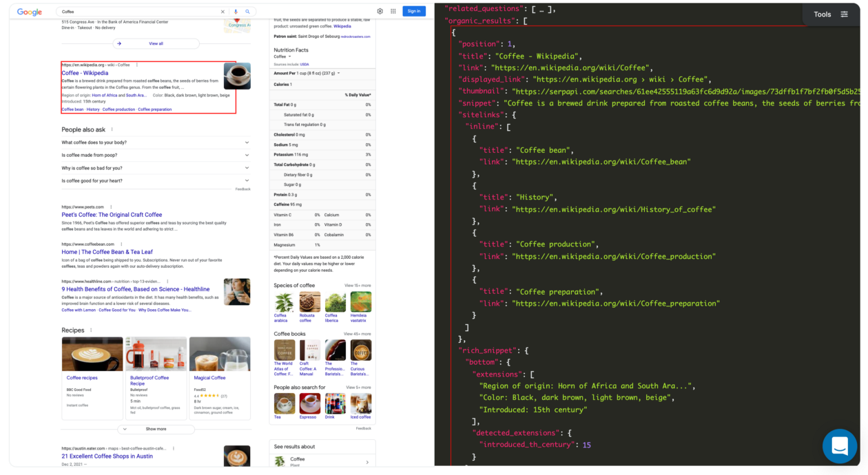
Task: Click Coffea arabica species image
Action: click(284, 302)
